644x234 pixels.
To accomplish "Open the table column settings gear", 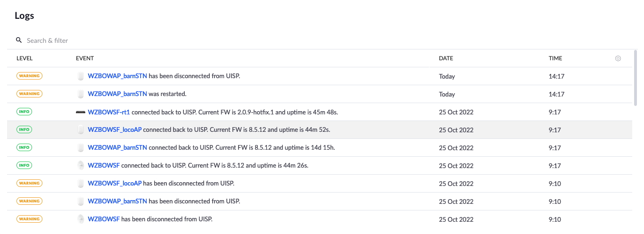I will point(618,58).
